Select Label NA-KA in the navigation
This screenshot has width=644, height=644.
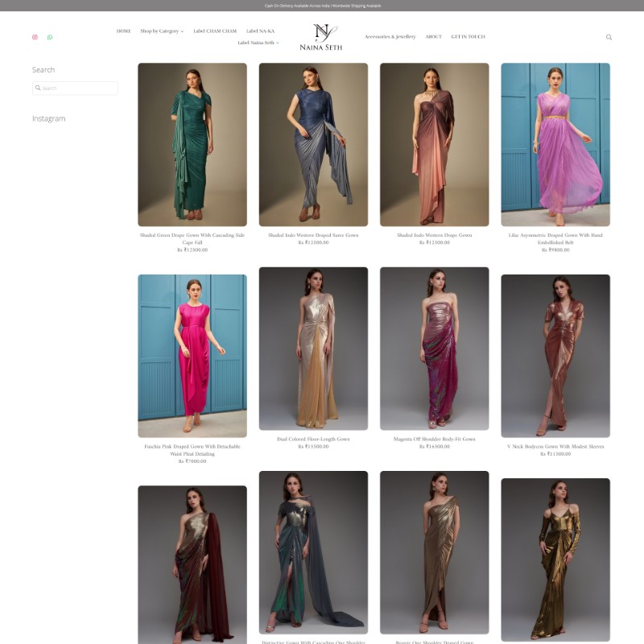[262, 32]
